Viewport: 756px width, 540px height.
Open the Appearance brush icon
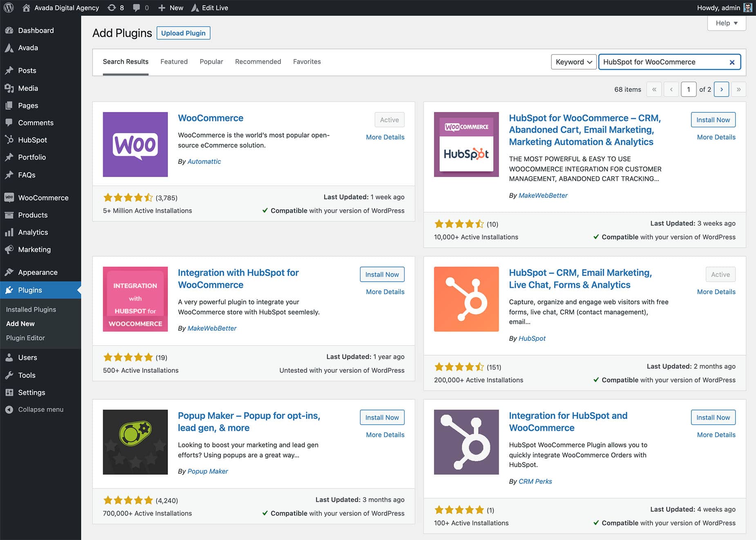[x=9, y=272]
